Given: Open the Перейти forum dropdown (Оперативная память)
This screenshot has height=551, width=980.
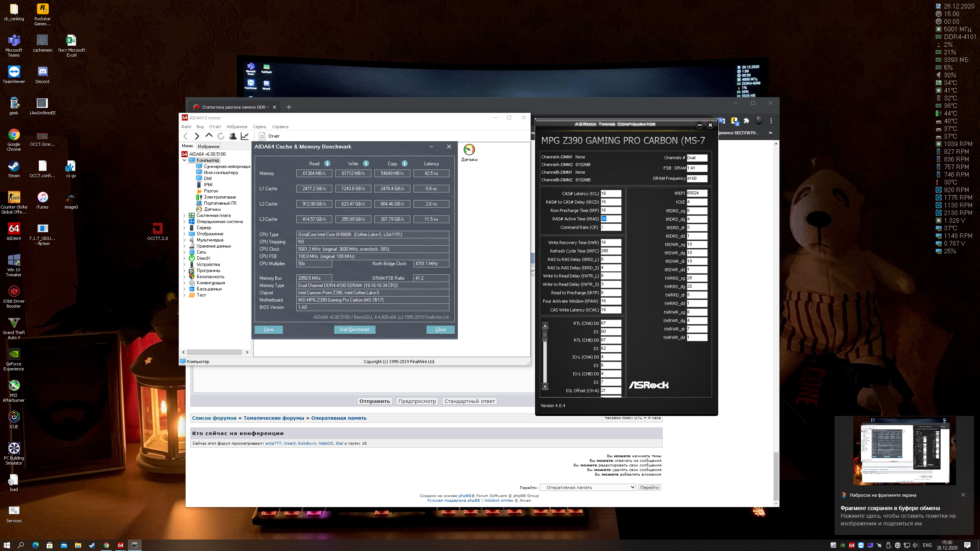Looking at the screenshot, I should tap(588, 487).
